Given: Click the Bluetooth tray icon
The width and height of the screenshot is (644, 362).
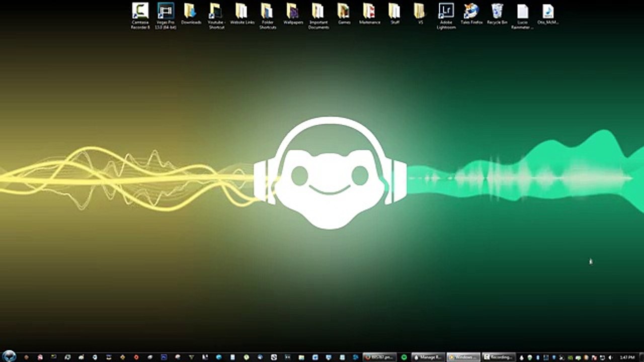Looking at the screenshot, I should [537, 357].
